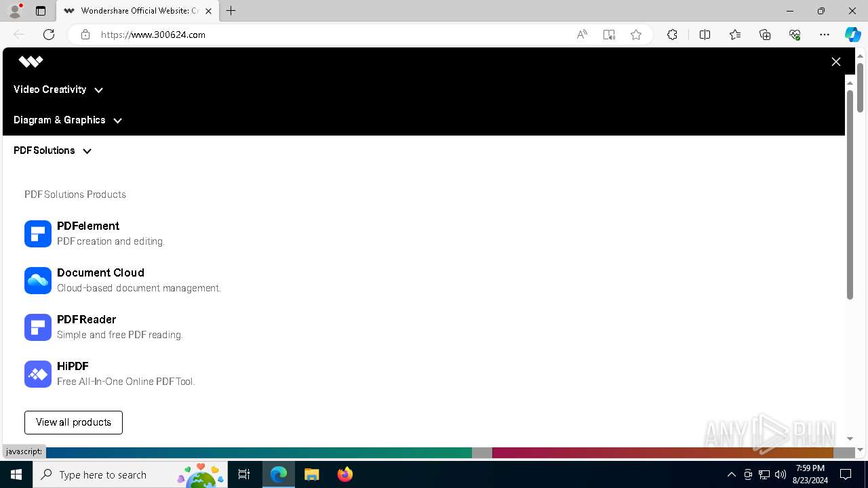The width and height of the screenshot is (868, 488).
Task: Open the HiPDF product link
Action: coord(73,367)
